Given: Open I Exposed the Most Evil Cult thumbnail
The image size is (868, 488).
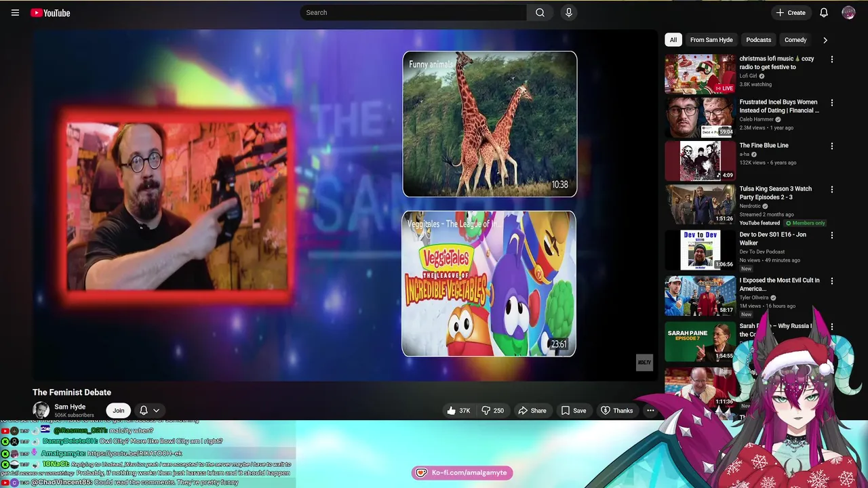Looking at the screenshot, I should point(700,296).
